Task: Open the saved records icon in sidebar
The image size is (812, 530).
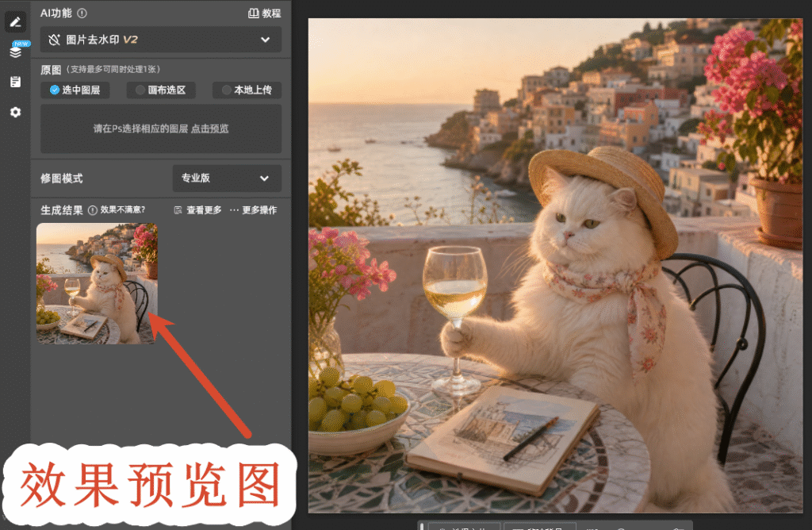Action: click(x=16, y=82)
